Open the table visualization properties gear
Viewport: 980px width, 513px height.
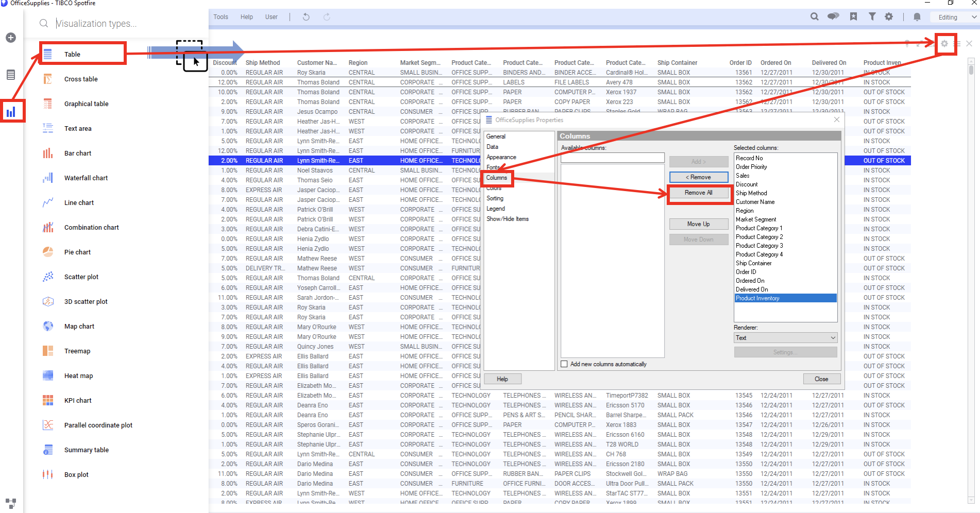click(944, 44)
